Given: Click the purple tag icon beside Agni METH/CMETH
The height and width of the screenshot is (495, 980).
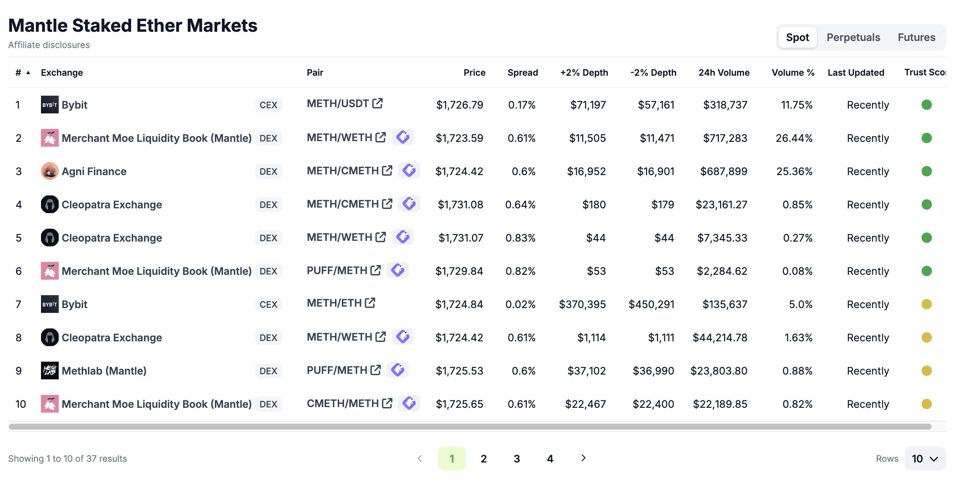Looking at the screenshot, I should (409, 170).
